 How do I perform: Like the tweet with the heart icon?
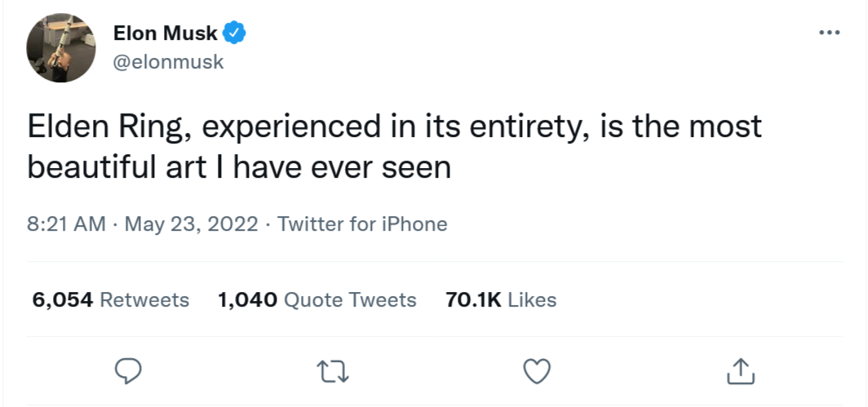pos(537,371)
